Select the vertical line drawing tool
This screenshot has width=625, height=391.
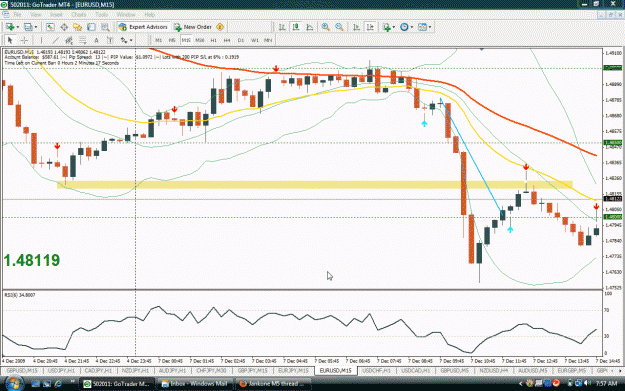pos(41,40)
